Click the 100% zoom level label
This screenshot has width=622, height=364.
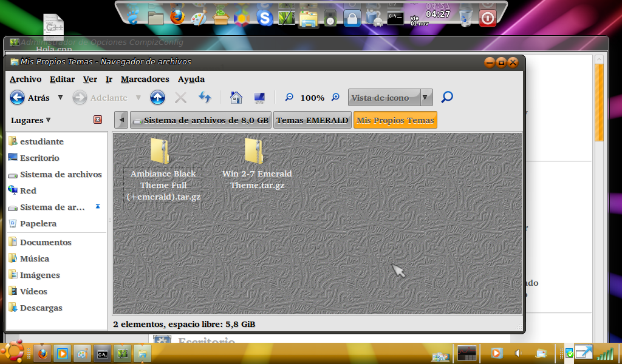[312, 98]
